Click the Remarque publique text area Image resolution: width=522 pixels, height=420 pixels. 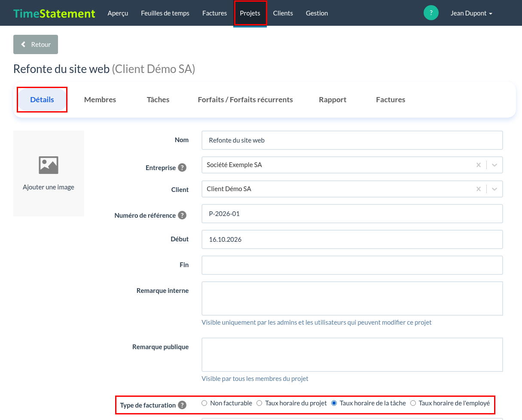[352, 355]
